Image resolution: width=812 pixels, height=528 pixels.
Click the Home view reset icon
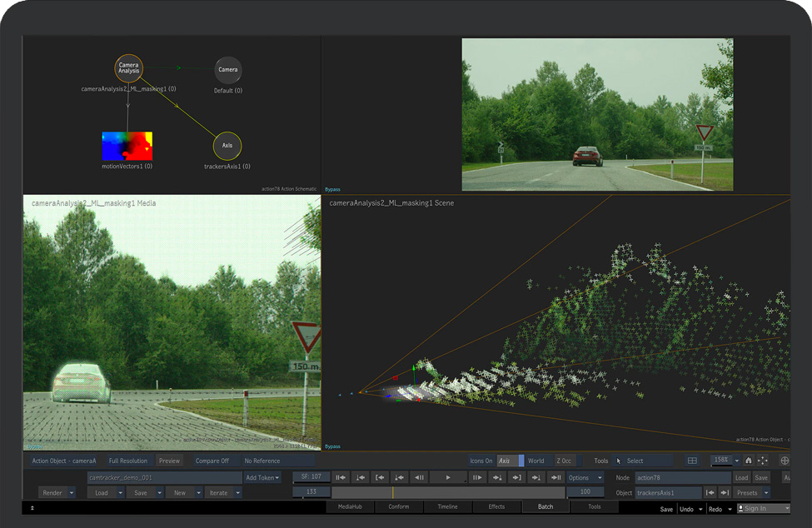tap(748, 461)
